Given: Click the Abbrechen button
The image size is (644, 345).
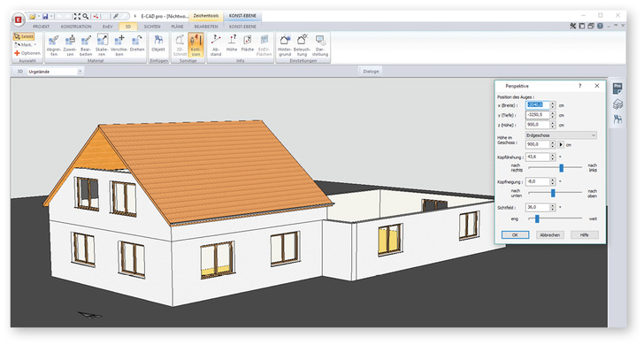Looking at the screenshot, I should (550, 235).
